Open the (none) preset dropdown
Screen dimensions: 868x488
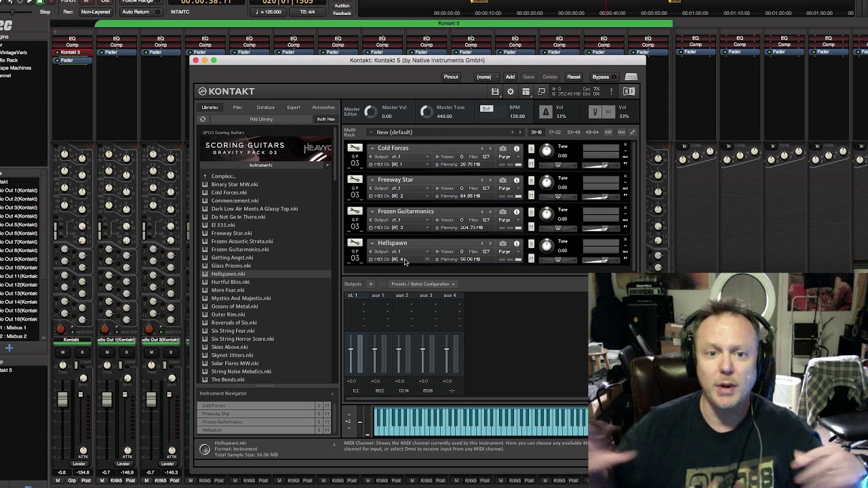486,77
